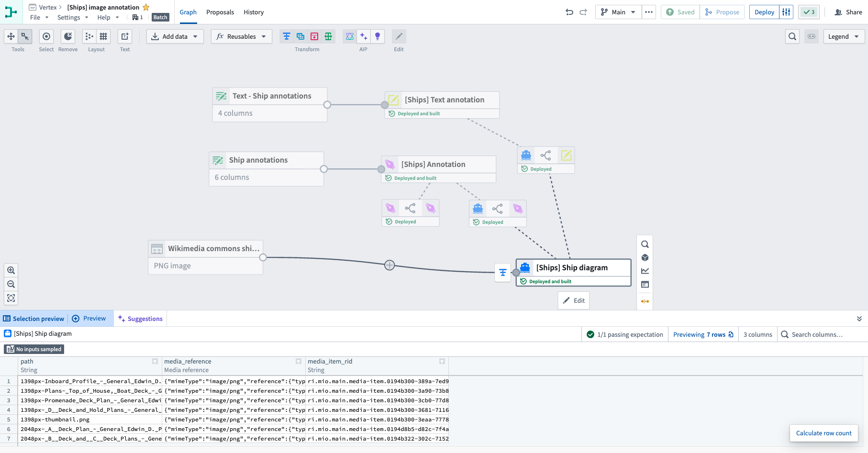The image size is (868, 453).
Task: Click the Calculate row count button
Action: (x=823, y=433)
